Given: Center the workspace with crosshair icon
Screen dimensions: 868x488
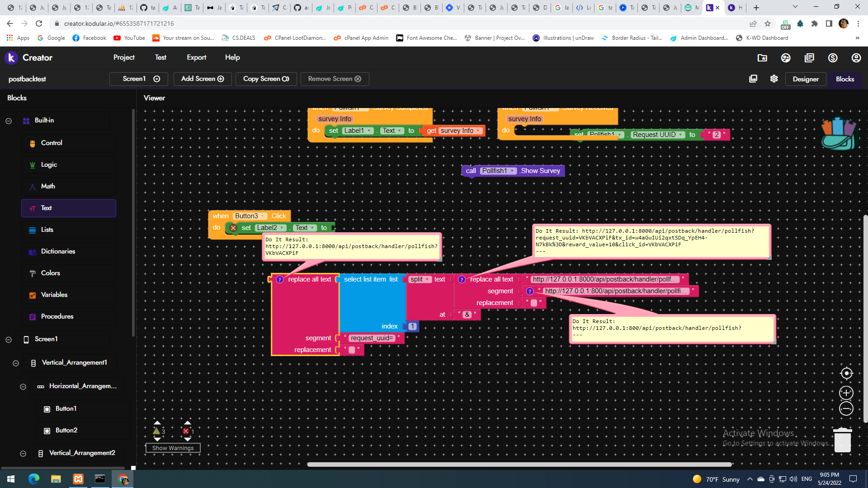Looking at the screenshot, I should point(846,373).
